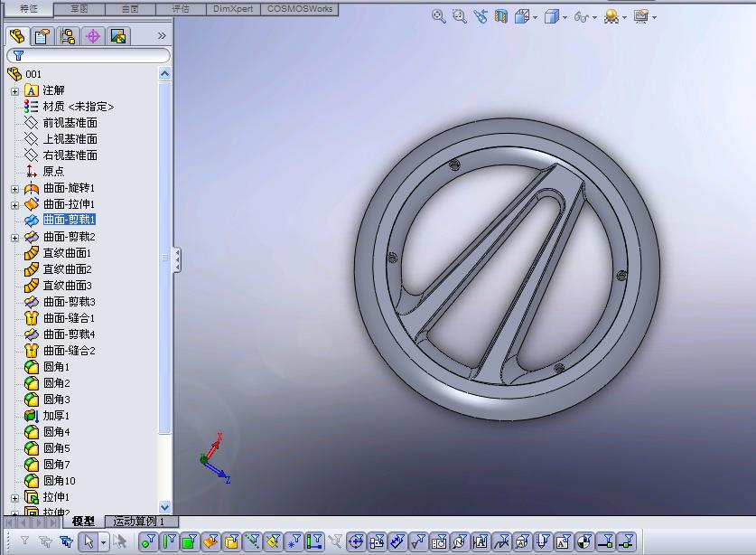Open the ConfigurationManager tab icon
Image resolution: width=756 pixels, height=555 pixels.
click(68, 36)
